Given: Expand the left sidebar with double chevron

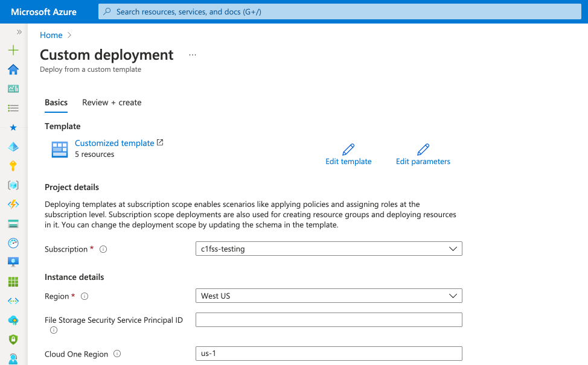Looking at the screenshot, I should tap(19, 32).
